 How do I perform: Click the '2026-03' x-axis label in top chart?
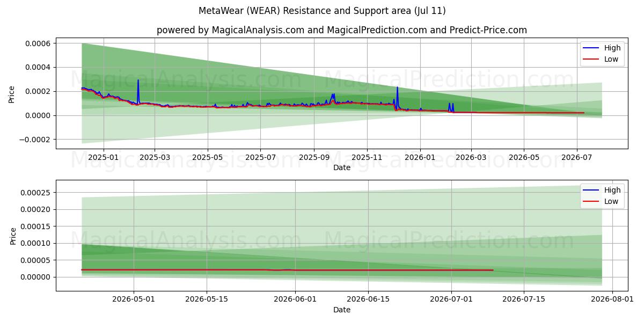(x=471, y=158)
